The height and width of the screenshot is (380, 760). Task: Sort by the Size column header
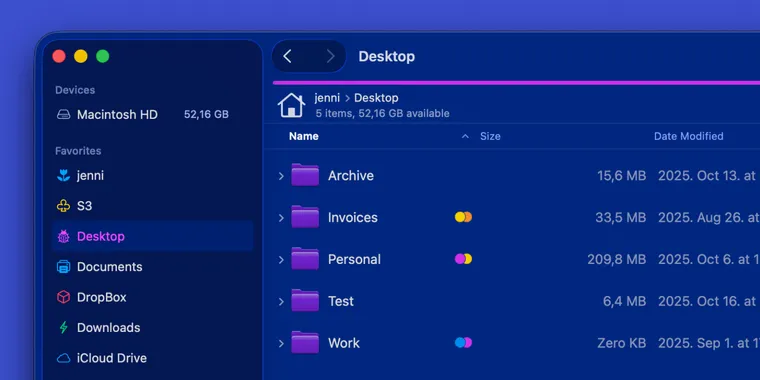490,136
